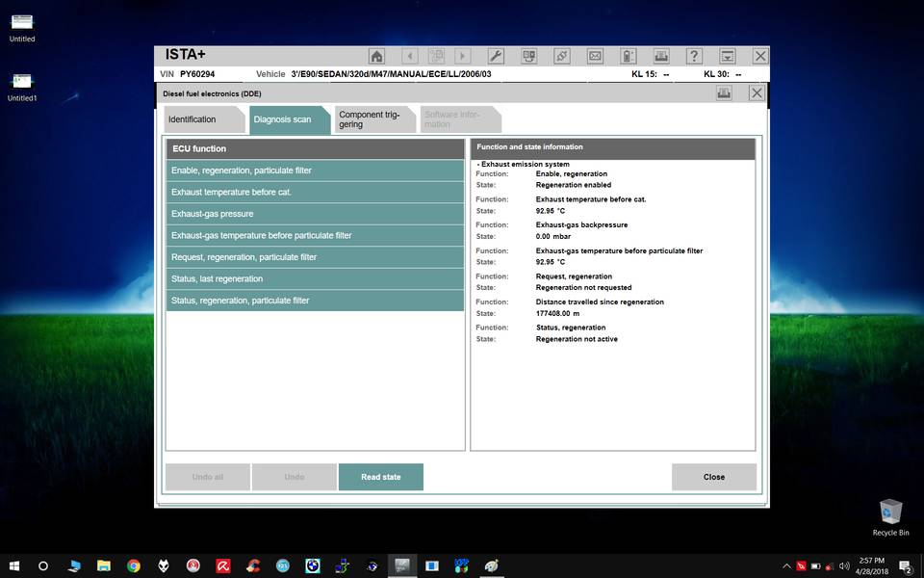The width and height of the screenshot is (924, 578).
Task: Choose the Exhaust-gas pressure function
Action: pos(316,214)
